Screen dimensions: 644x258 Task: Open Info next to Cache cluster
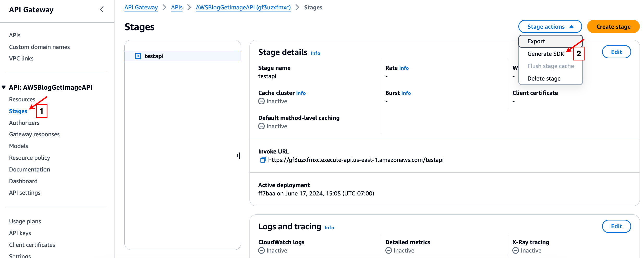(x=301, y=93)
